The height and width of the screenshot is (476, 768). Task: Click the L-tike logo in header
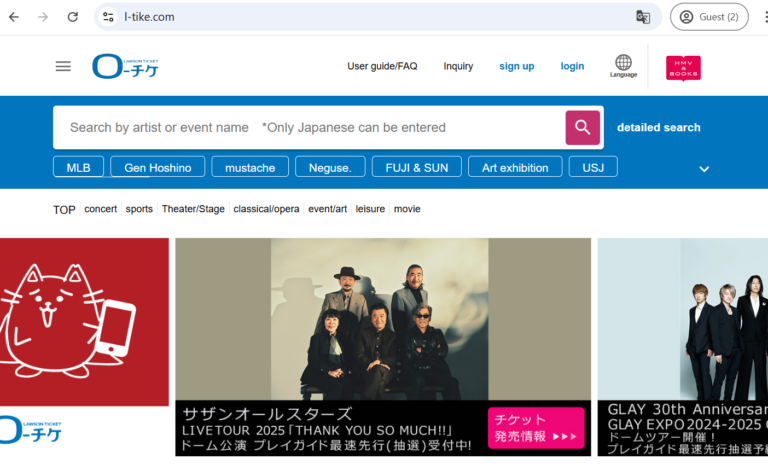coord(125,66)
